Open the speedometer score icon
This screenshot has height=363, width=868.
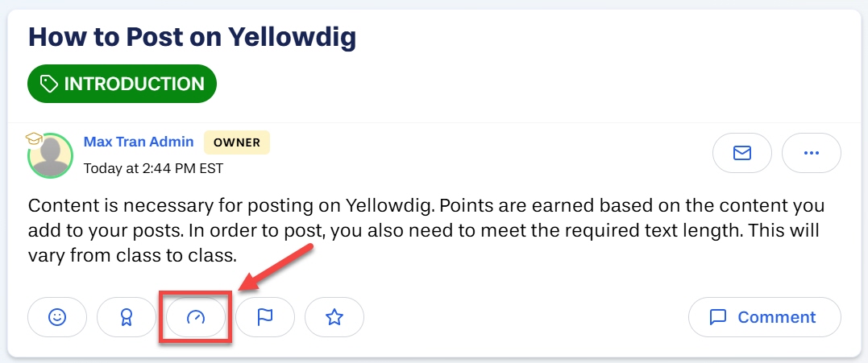(195, 317)
